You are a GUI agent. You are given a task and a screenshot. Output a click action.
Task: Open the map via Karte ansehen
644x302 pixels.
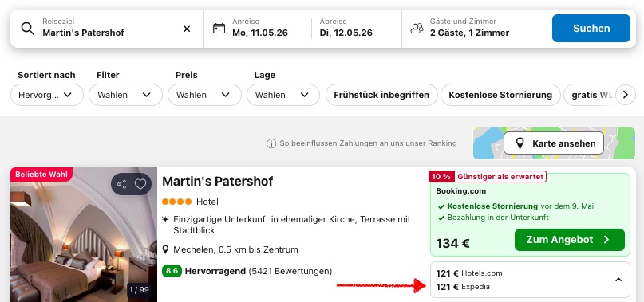coord(554,143)
